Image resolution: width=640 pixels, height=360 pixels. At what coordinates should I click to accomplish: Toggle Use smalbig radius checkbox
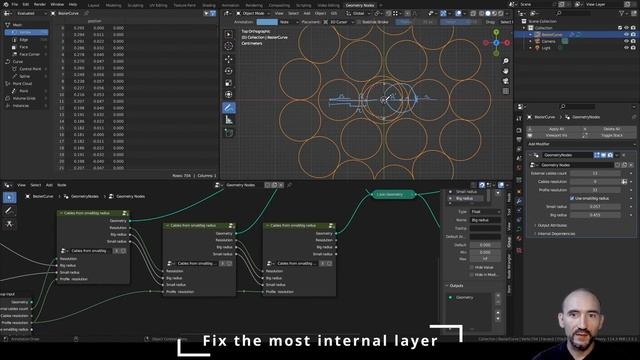click(x=572, y=198)
